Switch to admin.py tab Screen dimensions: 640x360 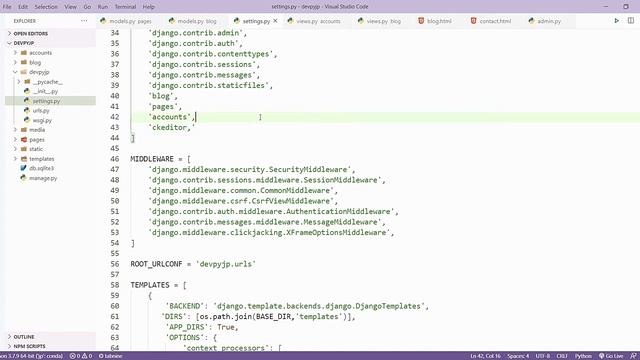[x=549, y=21]
